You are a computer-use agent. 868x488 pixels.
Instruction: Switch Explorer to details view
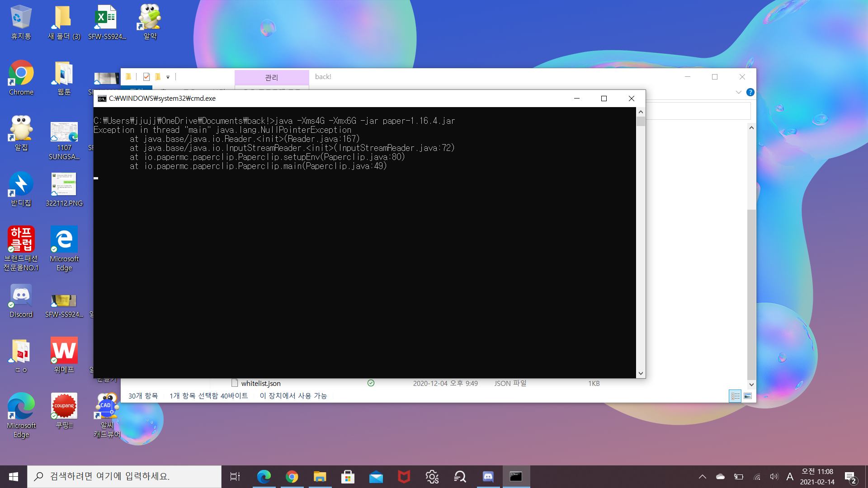(x=736, y=396)
